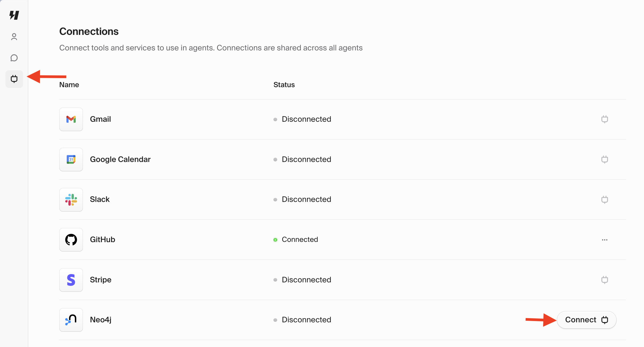Open the GitHub options ellipsis menu
Viewport: 644px width, 347px height.
605,240
